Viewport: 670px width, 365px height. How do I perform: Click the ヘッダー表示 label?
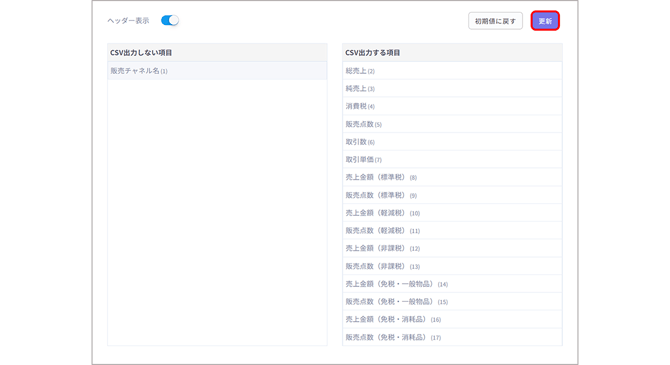[128, 21]
